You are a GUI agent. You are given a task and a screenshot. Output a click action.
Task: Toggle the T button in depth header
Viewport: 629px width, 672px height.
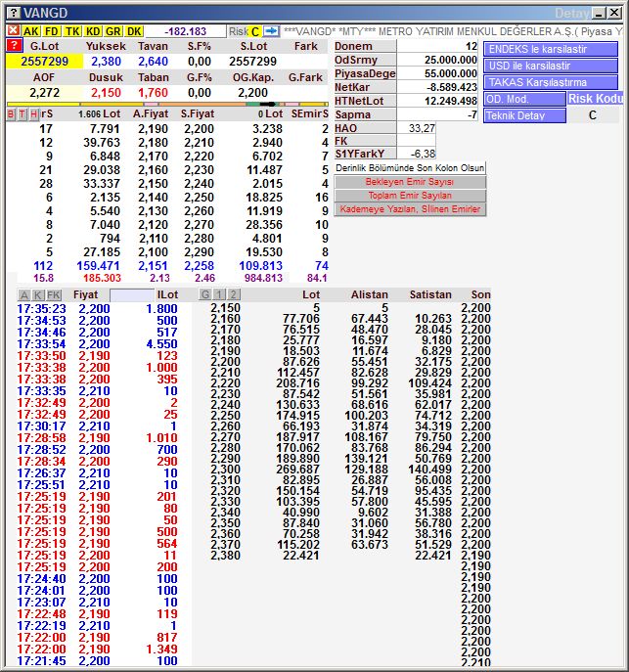click(22, 114)
